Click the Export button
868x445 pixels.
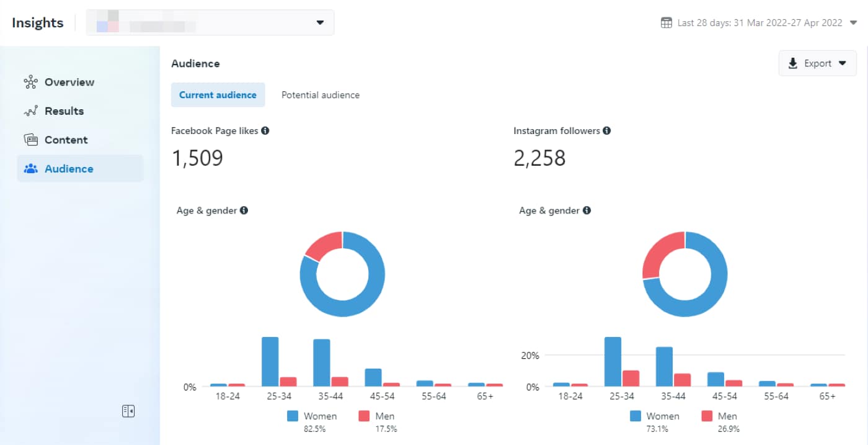click(817, 63)
